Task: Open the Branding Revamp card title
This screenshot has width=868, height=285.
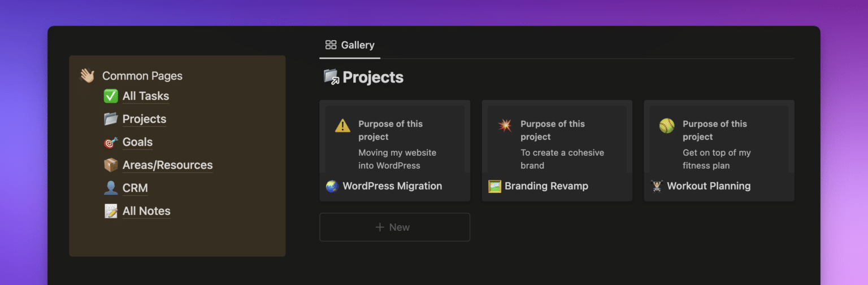Action: tap(546, 186)
